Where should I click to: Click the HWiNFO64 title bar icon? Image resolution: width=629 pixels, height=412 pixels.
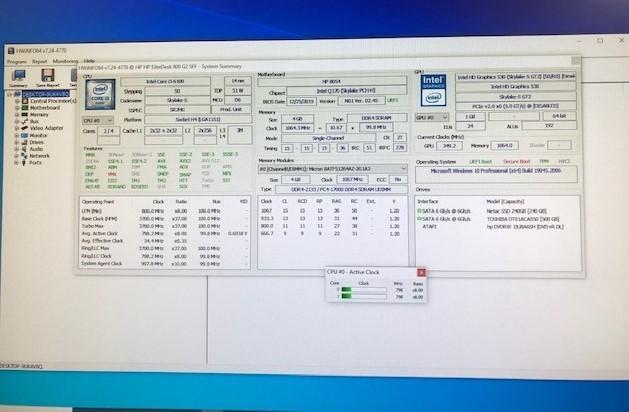point(11,51)
